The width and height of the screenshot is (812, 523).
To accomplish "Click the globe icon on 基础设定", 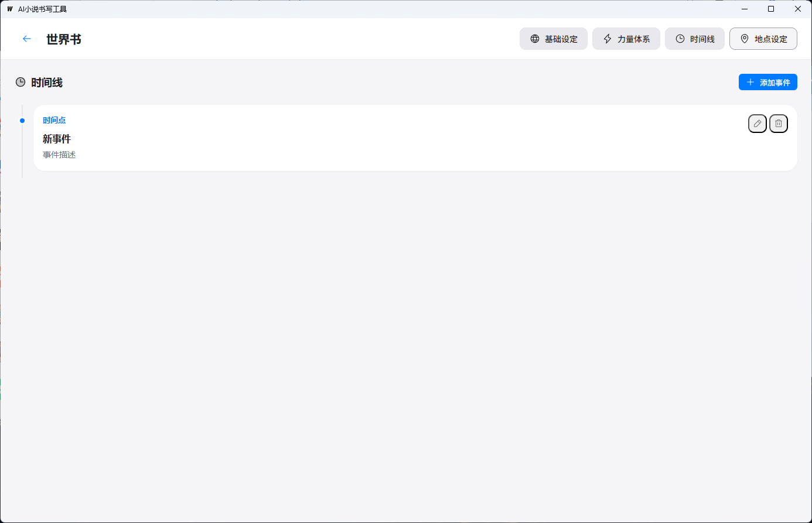I will click(x=534, y=39).
